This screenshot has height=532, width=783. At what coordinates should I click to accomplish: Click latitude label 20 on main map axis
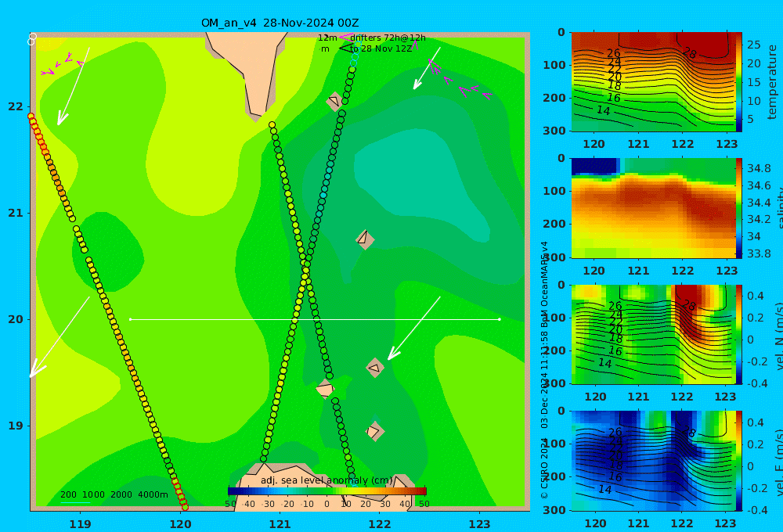[x=16, y=319]
